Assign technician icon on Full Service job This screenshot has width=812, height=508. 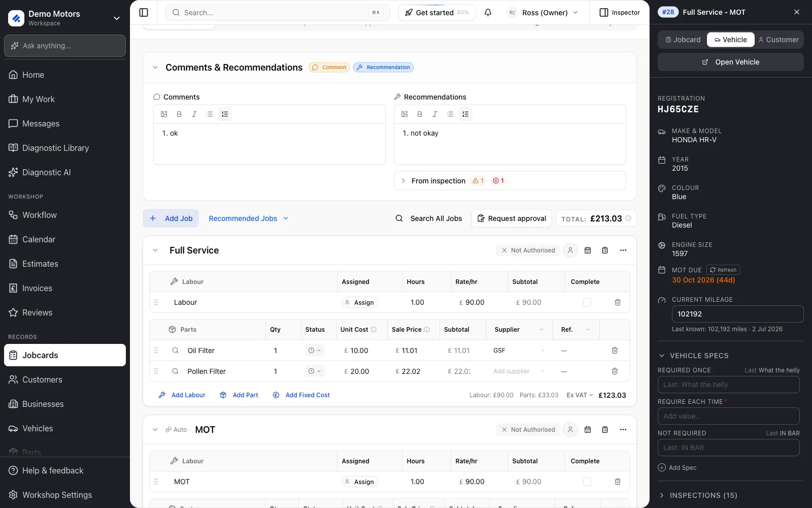[x=570, y=250]
